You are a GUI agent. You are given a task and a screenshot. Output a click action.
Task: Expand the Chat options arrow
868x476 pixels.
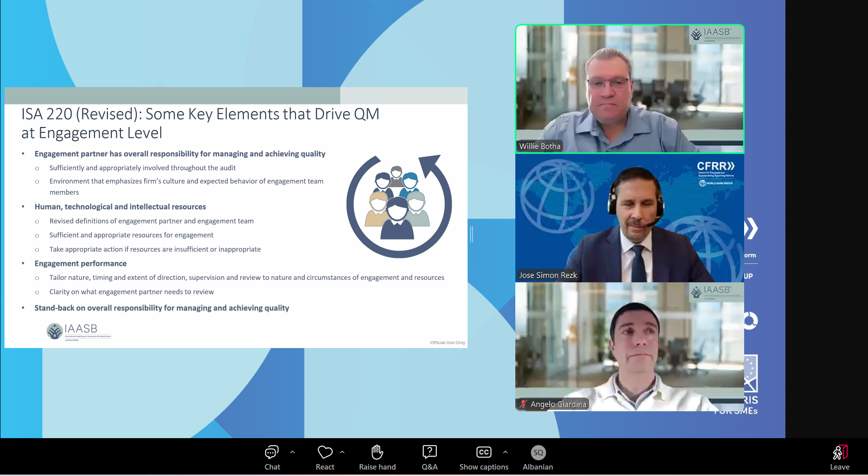292,452
